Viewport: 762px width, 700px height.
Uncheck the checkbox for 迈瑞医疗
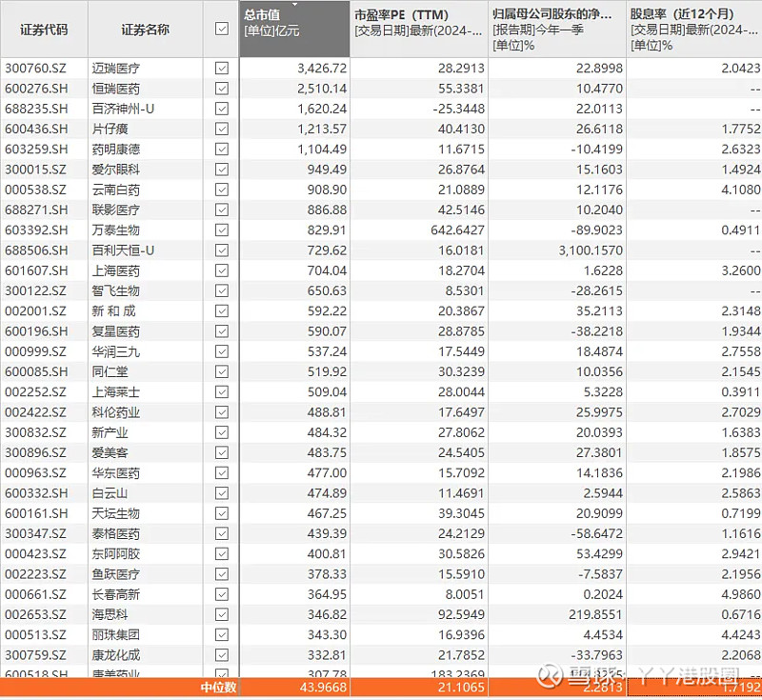pyautogui.click(x=222, y=68)
